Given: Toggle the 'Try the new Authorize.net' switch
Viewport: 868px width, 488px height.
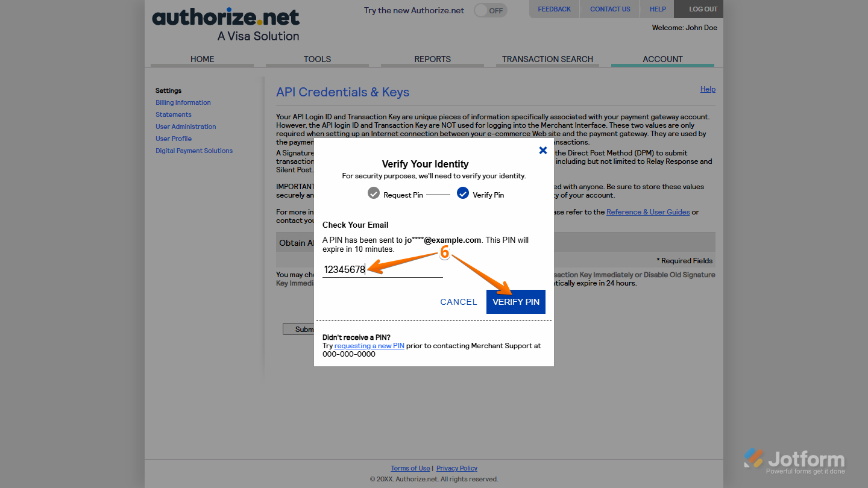Looking at the screenshot, I should coord(490,10).
